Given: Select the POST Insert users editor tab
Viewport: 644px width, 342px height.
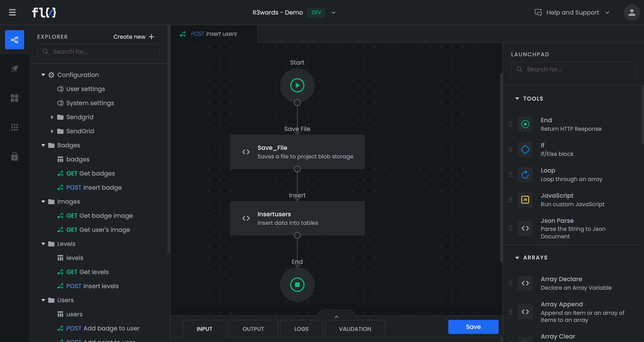Looking at the screenshot, I should click(x=214, y=34).
